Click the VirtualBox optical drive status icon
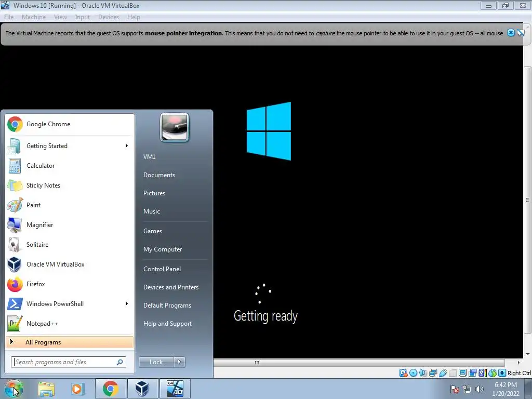 pyautogui.click(x=413, y=373)
